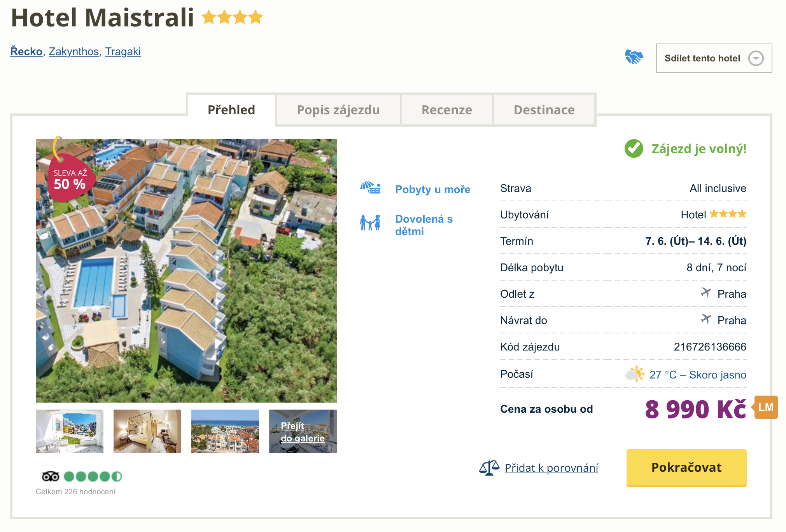This screenshot has height=532, width=786.
Task: Click the green availability checkmark icon
Action: pos(634,148)
